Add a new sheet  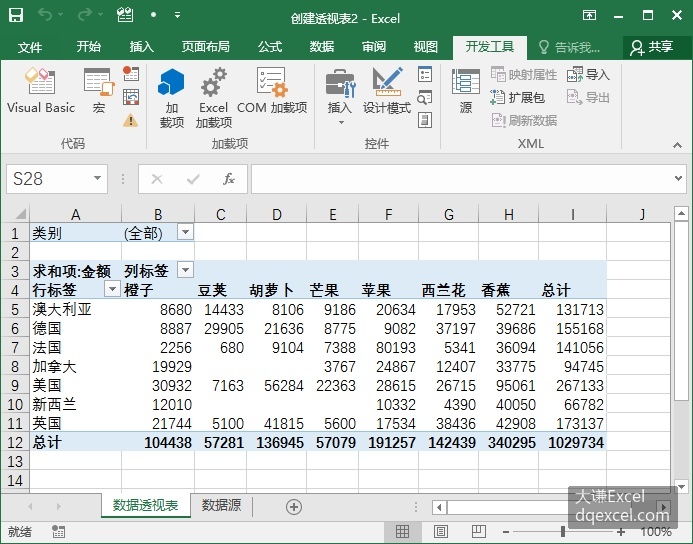tap(294, 507)
